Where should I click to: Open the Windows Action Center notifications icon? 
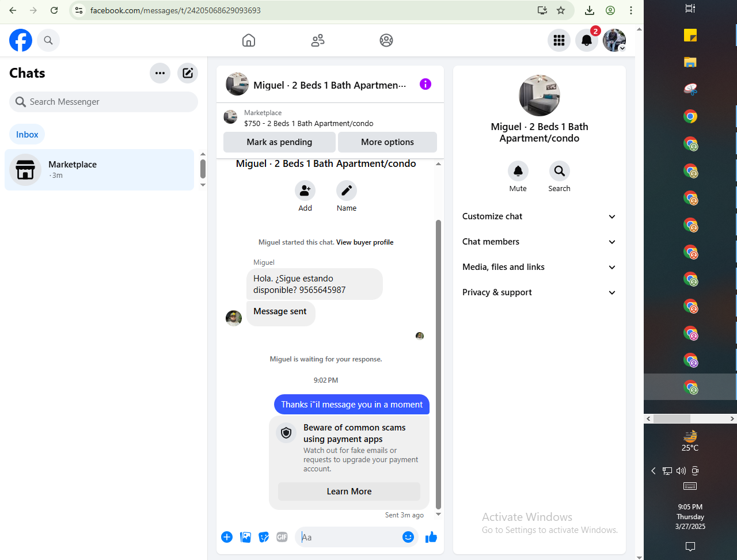pyautogui.click(x=690, y=546)
